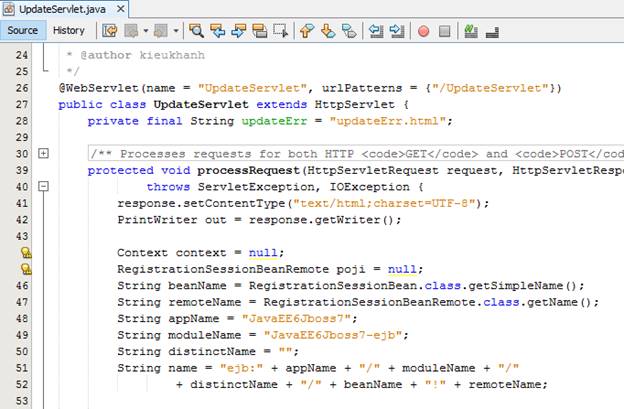Image resolution: width=624 pixels, height=409 pixels.
Task: Click Shift Line Left icon
Action: tap(376, 31)
